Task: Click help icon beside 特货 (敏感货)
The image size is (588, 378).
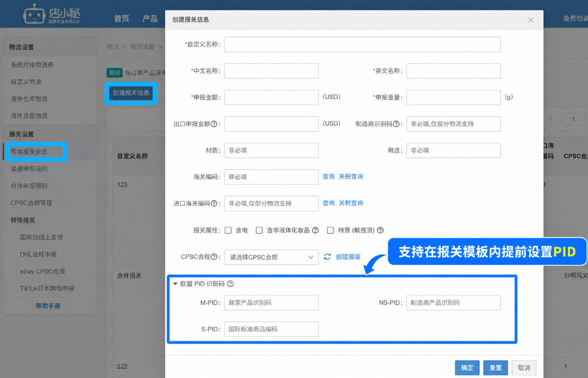Action: click(381, 230)
